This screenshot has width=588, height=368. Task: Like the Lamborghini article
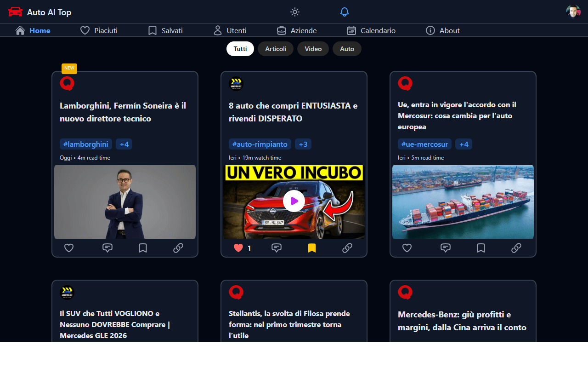(x=69, y=248)
